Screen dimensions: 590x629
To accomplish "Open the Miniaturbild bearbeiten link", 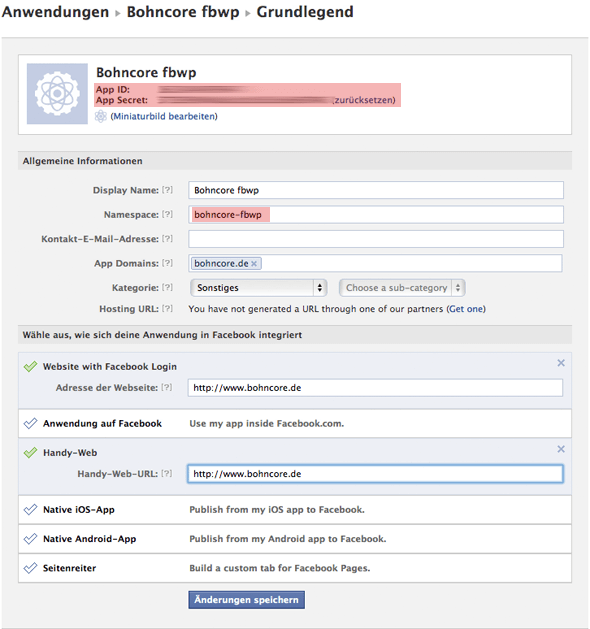I will 164,116.
